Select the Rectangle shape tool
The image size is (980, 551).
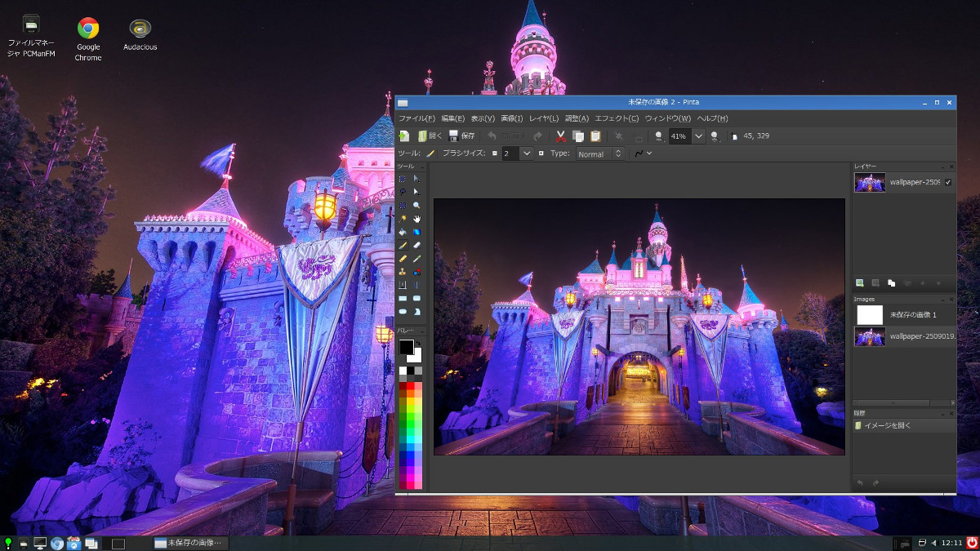[x=403, y=298]
